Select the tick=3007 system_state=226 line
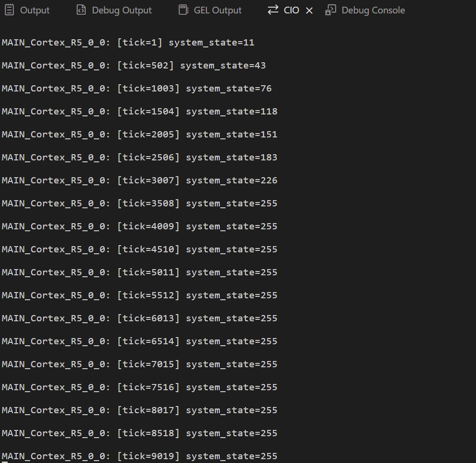 coord(139,181)
